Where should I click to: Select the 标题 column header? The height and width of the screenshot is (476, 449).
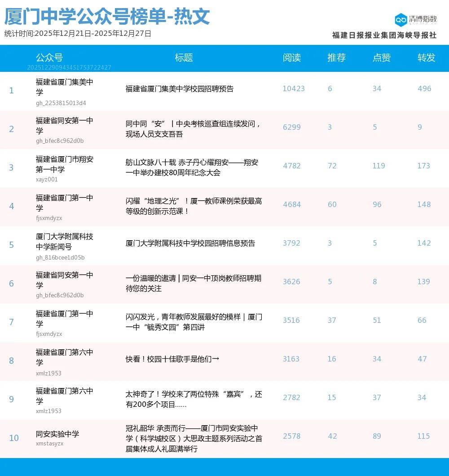pyautogui.click(x=184, y=57)
